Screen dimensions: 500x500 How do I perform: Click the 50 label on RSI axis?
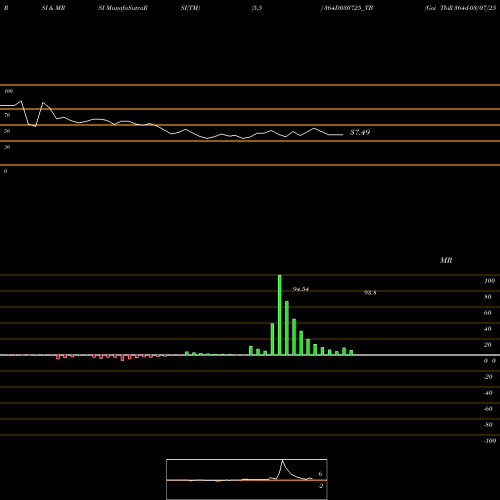click(7, 131)
